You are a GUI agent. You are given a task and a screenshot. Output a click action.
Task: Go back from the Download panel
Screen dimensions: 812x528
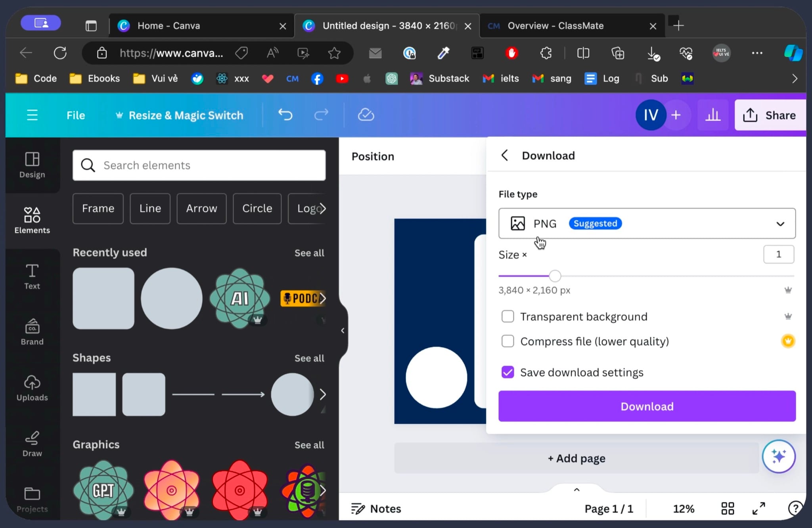click(x=504, y=156)
